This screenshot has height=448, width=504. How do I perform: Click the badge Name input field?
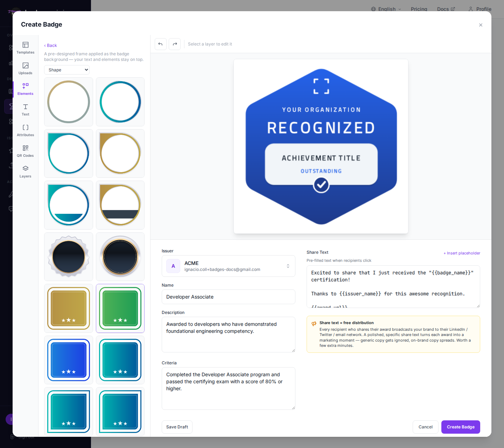pyautogui.click(x=229, y=297)
